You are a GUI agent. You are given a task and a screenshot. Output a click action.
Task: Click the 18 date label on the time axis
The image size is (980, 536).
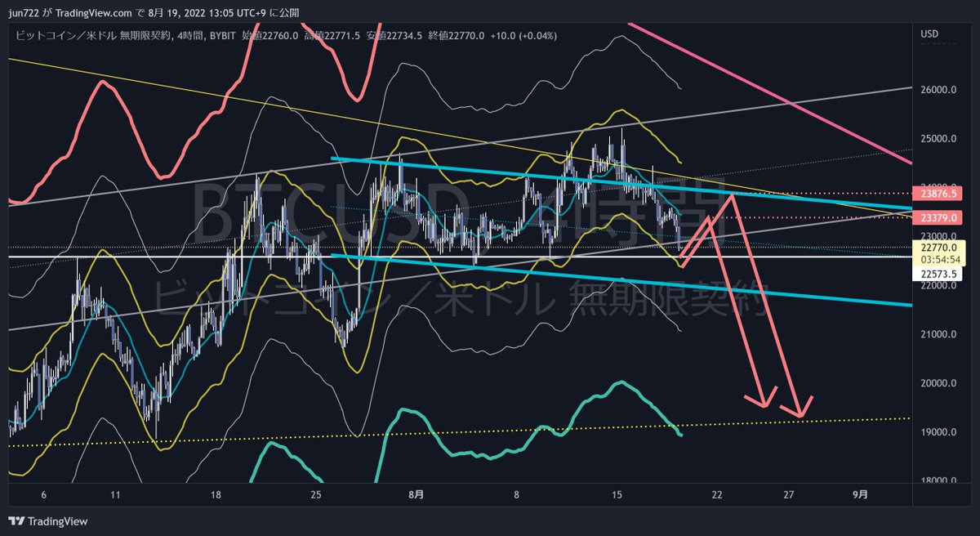(216, 495)
